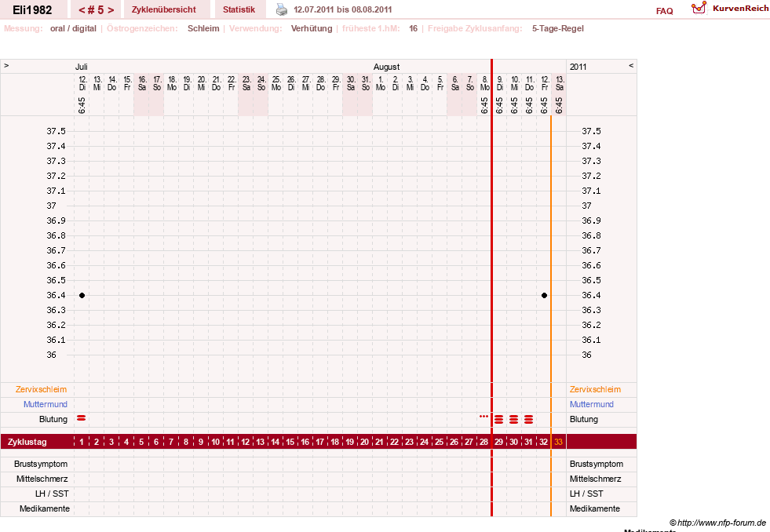This screenshot has height=532, width=770.
Task: Click the left 'Blutung' row label
Action: (53, 419)
